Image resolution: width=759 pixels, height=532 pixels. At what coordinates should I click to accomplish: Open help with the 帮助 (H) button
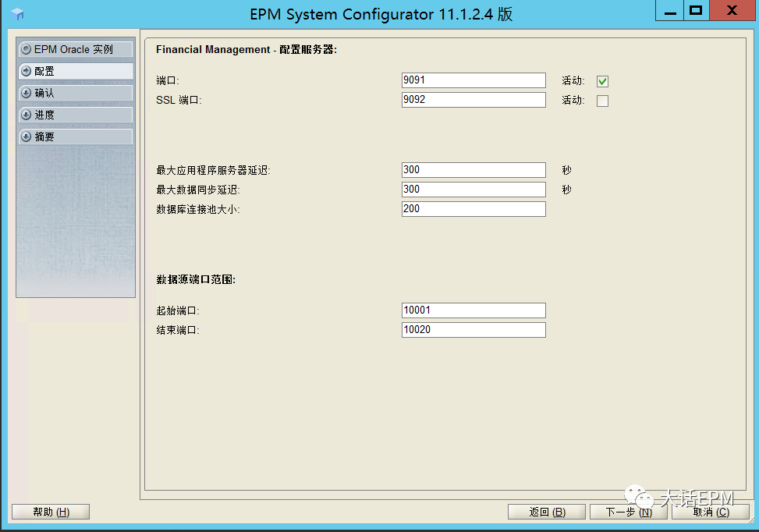51,512
